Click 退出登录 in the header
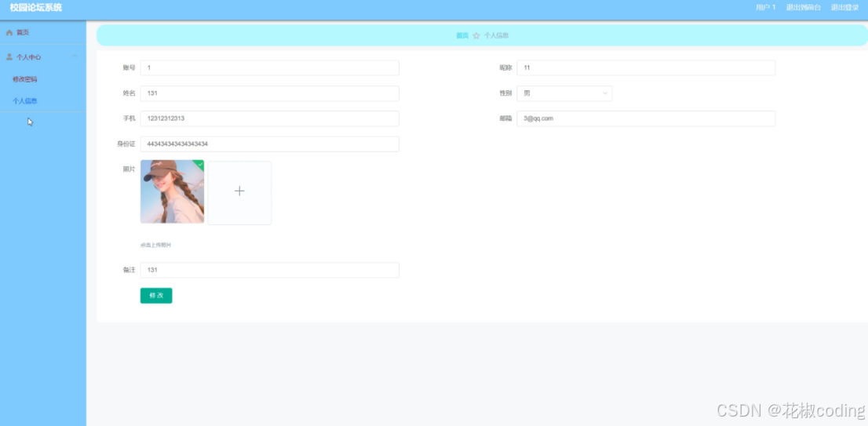The width and height of the screenshot is (868, 426). (844, 8)
